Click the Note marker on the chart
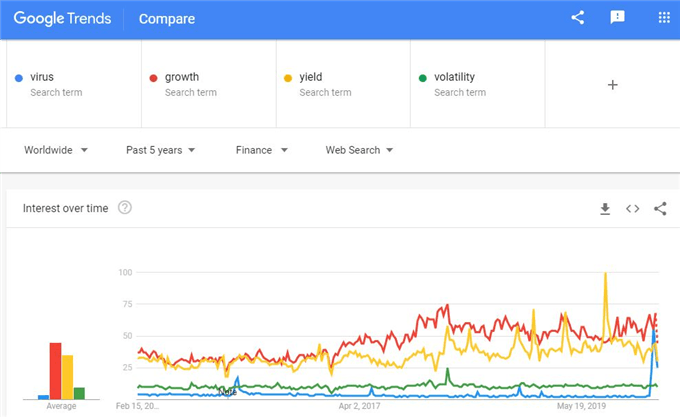 228,392
